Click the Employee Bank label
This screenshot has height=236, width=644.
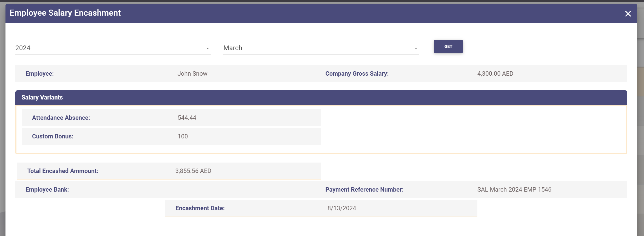(x=47, y=190)
